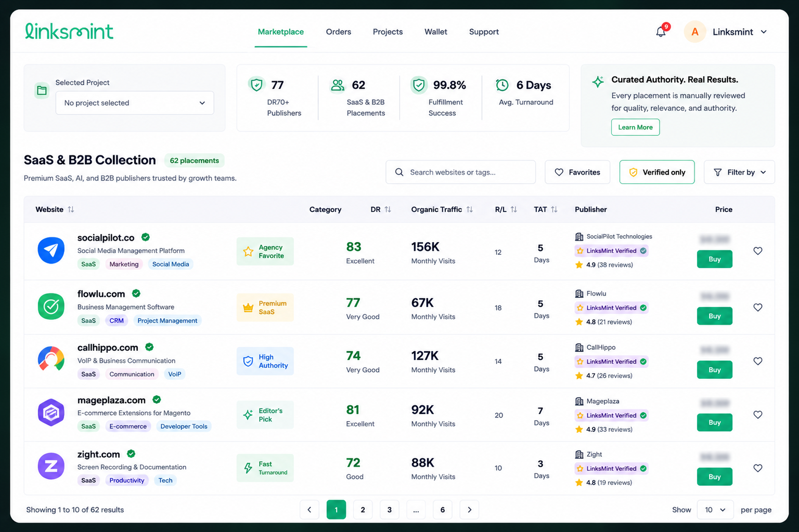Sort by Organic Traffic column arrows

pos(470,209)
